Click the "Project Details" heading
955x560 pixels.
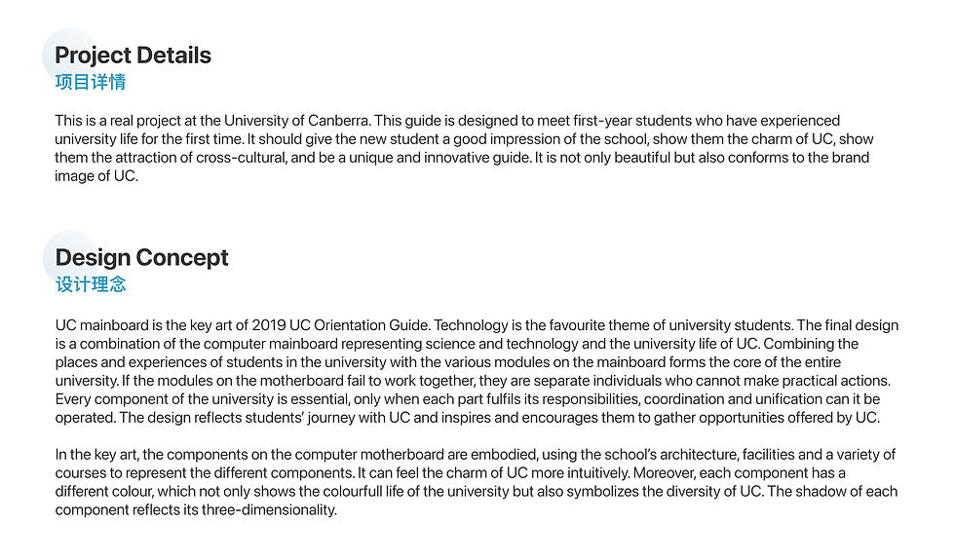coord(134,56)
